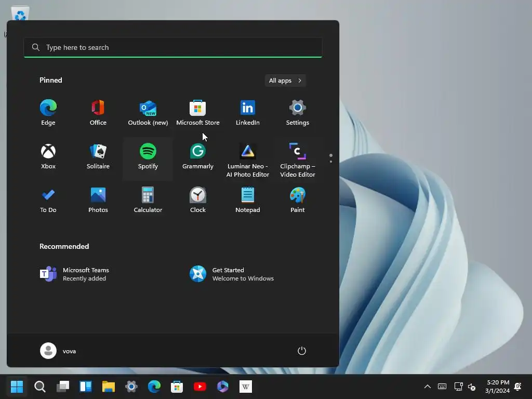This screenshot has height=399, width=532.
Task: Open the To Do app
Action: click(48, 200)
